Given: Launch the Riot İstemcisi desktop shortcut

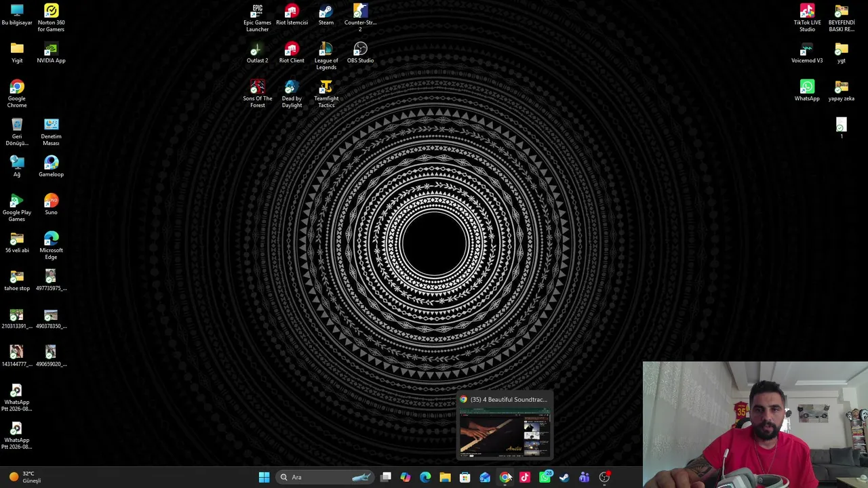Looking at the screenshot, I should (x=292, y=15).
